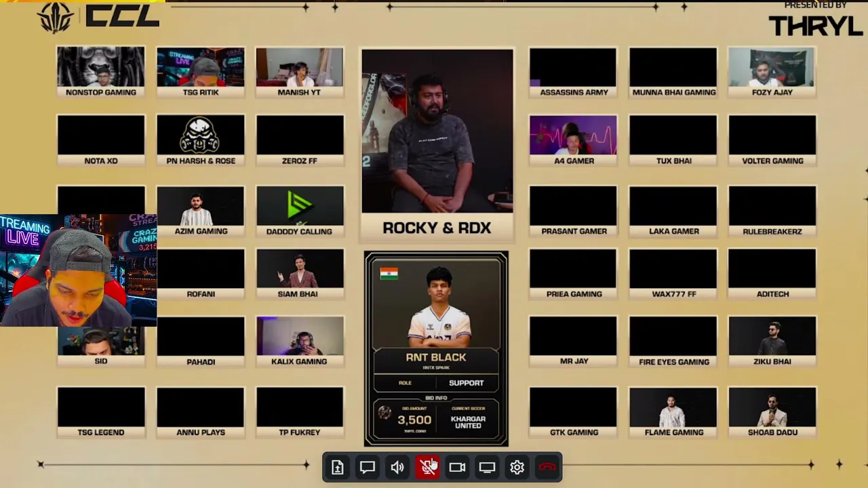Select the Rulebreakerz tile
868x488 pixels.
point(772,211)
